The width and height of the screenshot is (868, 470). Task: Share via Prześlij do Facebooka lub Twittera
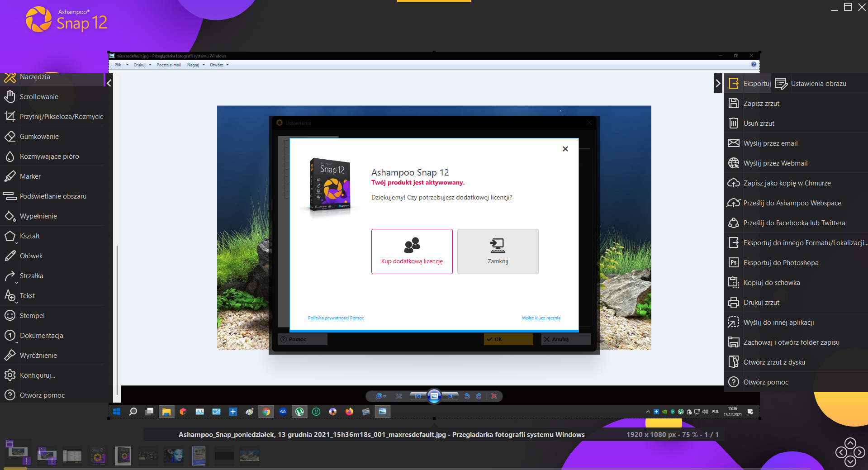pos(796,223)
